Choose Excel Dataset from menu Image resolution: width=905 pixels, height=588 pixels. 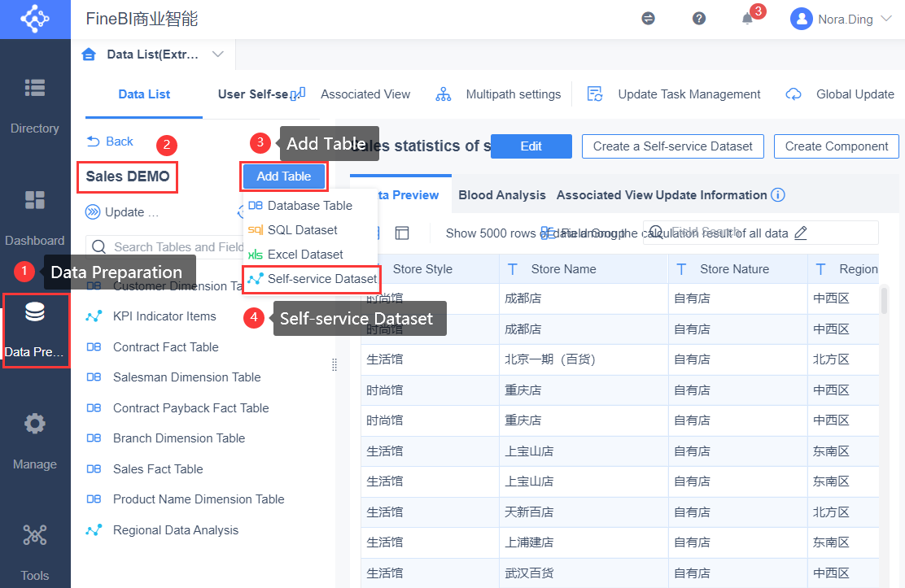click(x=310, y=255)
